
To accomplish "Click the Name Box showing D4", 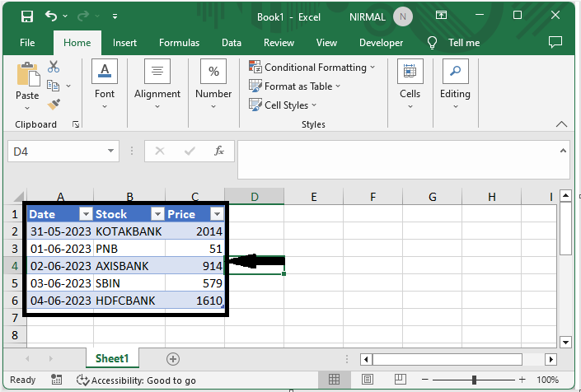I will pyautogui.click(x=55, y=152).
